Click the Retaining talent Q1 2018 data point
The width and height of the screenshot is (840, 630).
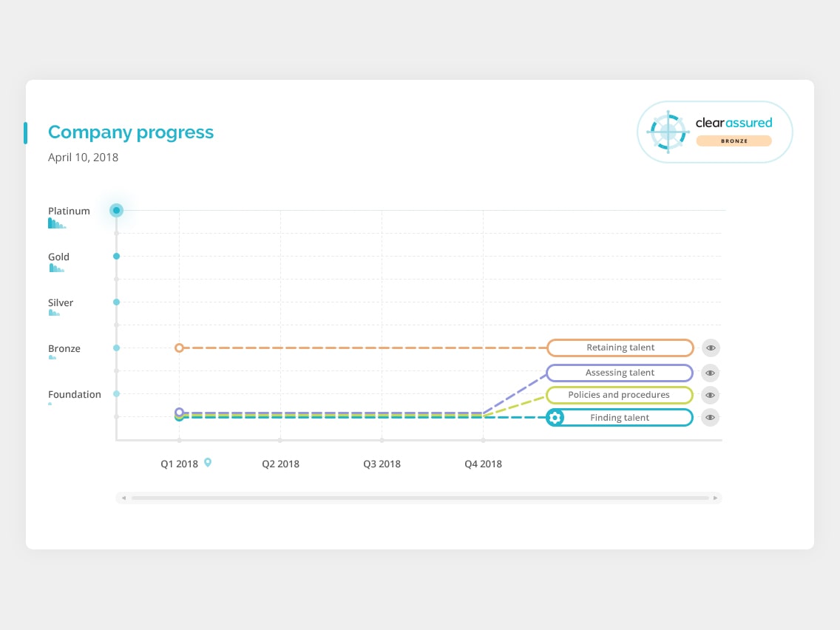179,348
